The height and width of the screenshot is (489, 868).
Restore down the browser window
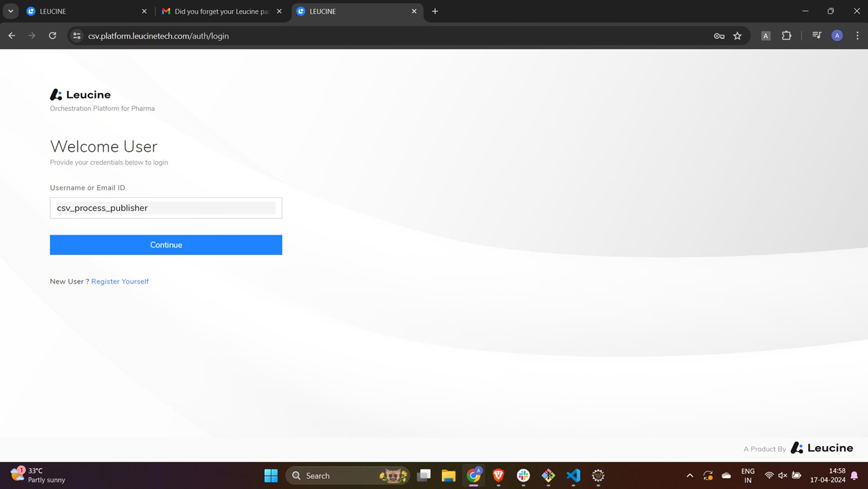pos(831,12)
